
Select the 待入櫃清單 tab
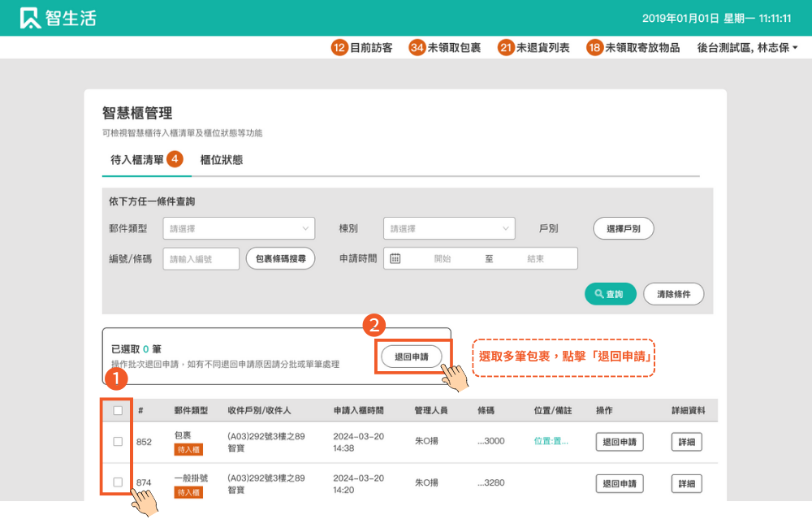pos(137,160)
